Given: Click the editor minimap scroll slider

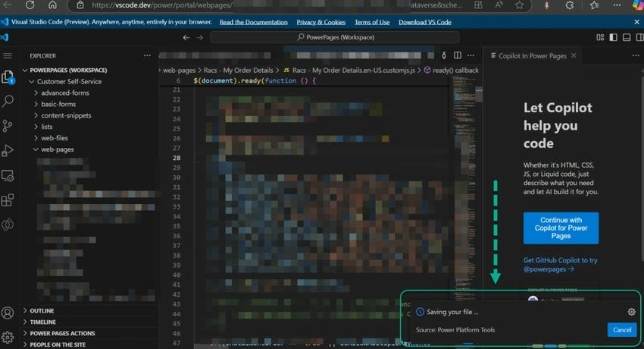Looking at the screenshot, I should 479,95.
